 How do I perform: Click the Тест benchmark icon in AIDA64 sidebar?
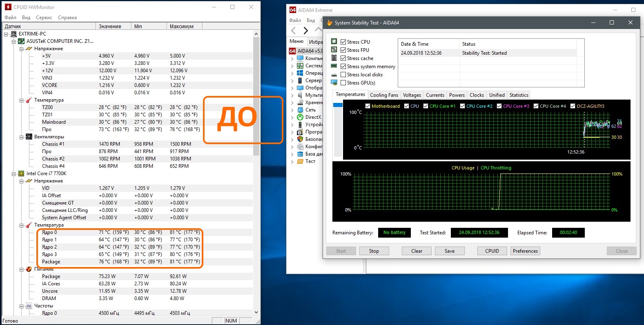[300, 161]
